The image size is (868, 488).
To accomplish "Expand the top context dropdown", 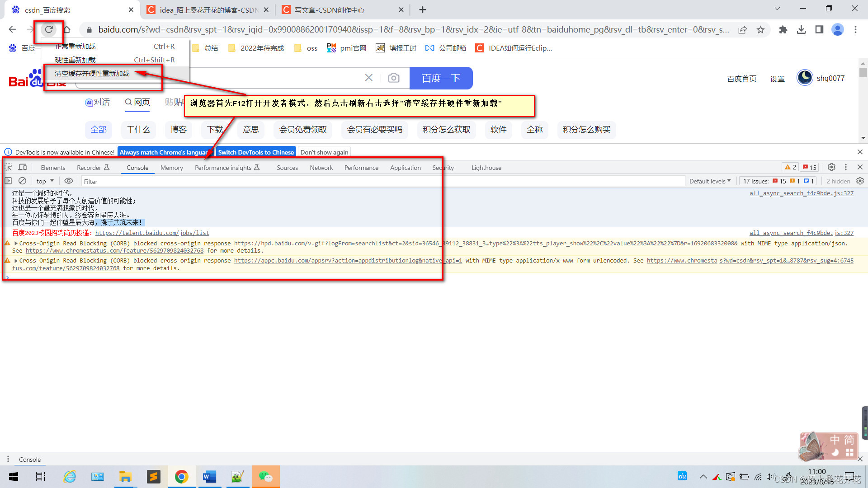I will tap(45, 181).
